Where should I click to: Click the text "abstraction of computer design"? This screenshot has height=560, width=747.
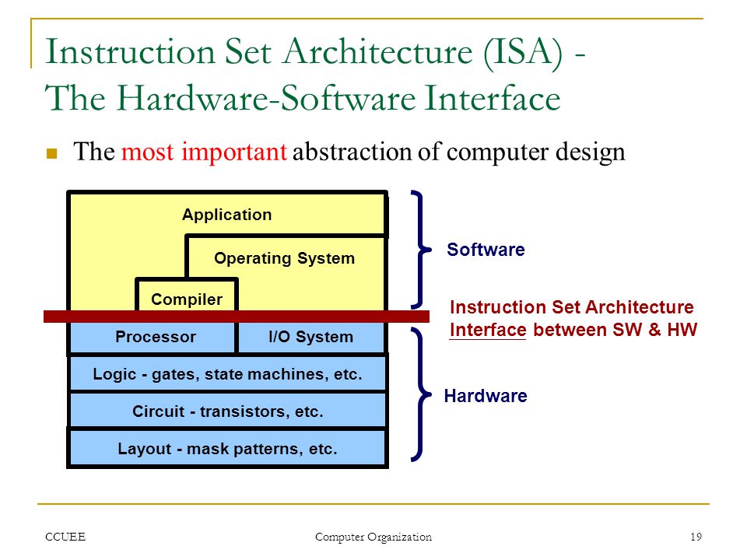[458, 152]
